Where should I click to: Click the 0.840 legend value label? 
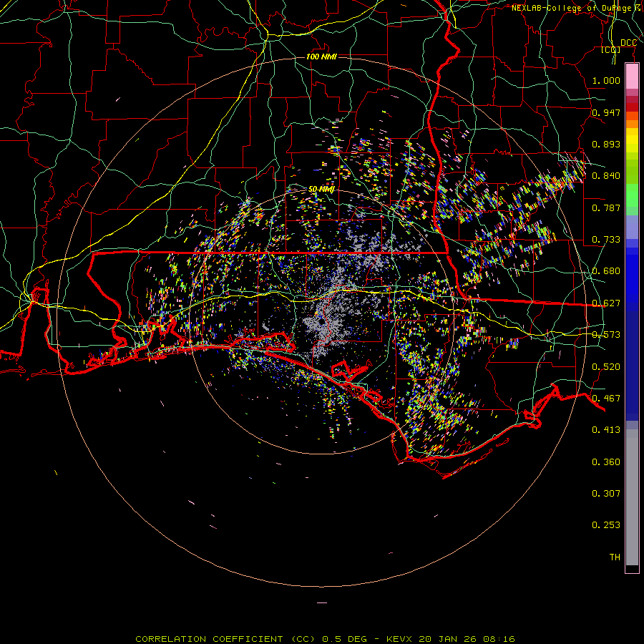point(605,176)
